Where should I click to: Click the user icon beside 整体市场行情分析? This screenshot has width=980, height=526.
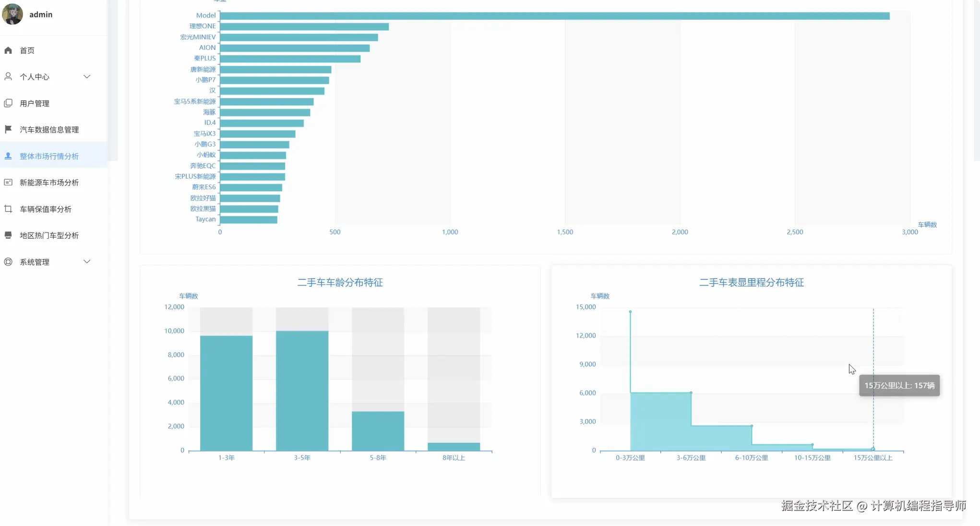(8, 156)
